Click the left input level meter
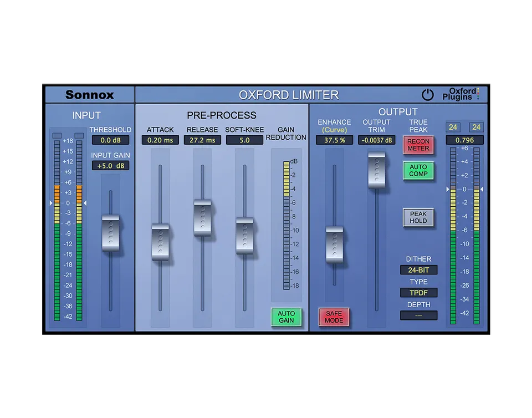Screen dimensions: 532x418 click(57, 231)
